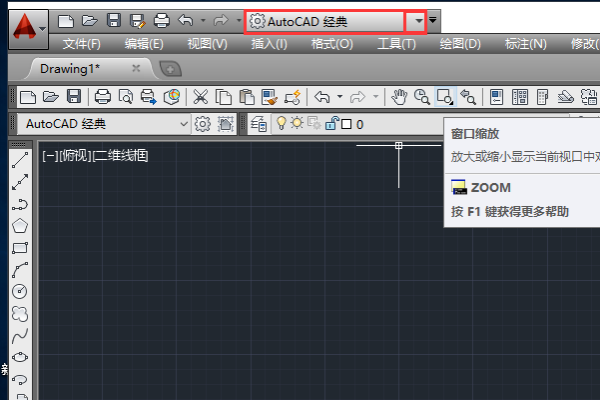600x400 pixels.
Task: Click Block Editor icon
Action: [x=293, y=97]
